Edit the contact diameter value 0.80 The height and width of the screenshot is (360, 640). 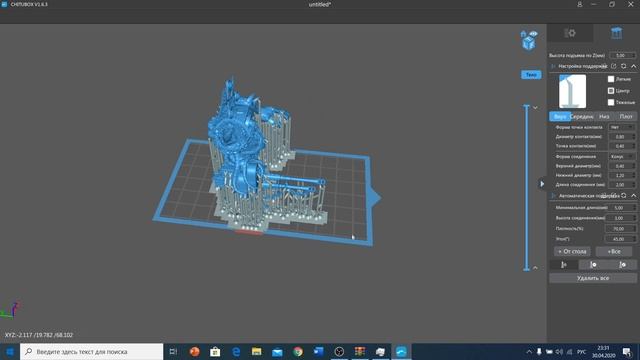coord(622,137)
